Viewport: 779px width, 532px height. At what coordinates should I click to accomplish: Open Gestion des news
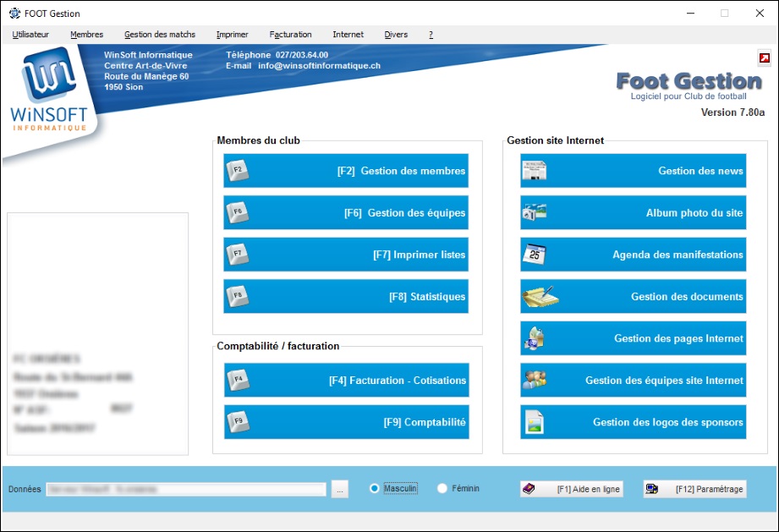(634, 171)
